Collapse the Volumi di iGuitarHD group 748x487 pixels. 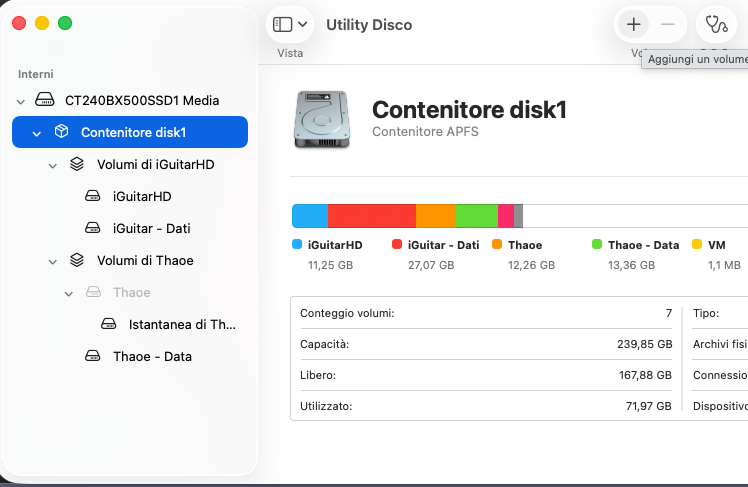[x=52, y=166]
